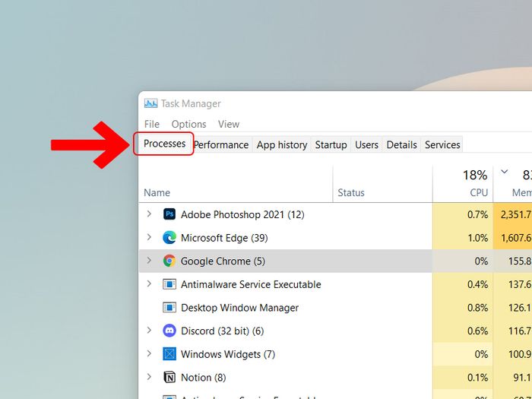This screenshot has height=399, width=532.
Task: Click the 1.0% CPU value for Edge
Action: 477,238
